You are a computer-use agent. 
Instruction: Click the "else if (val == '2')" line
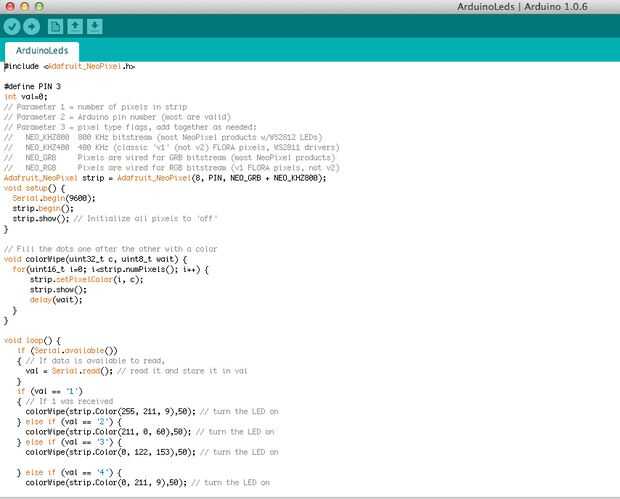tap(70, 422)
